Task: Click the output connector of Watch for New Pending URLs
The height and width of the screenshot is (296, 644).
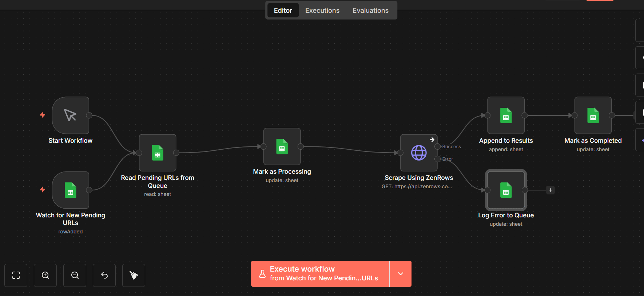Action: pyautogui.click(x=89, y=190)
